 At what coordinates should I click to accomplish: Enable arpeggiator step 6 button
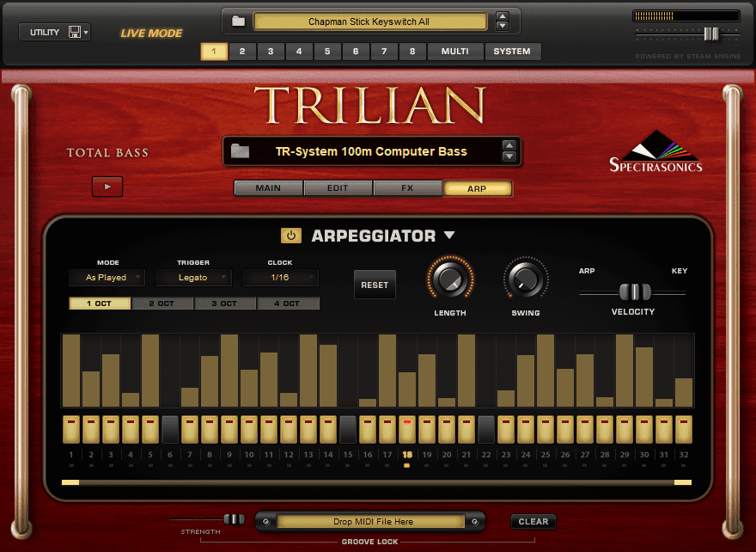[x=170, y=429]
